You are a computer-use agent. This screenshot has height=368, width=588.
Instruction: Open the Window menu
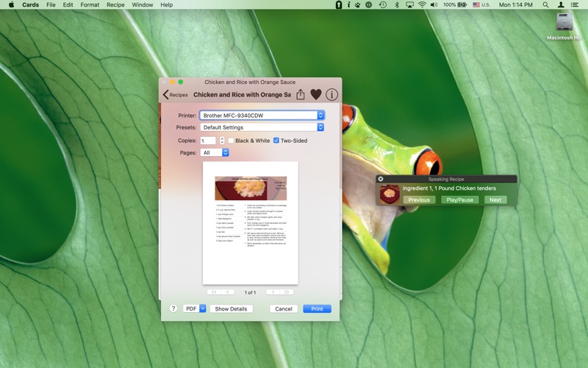[x=142, y=4]
